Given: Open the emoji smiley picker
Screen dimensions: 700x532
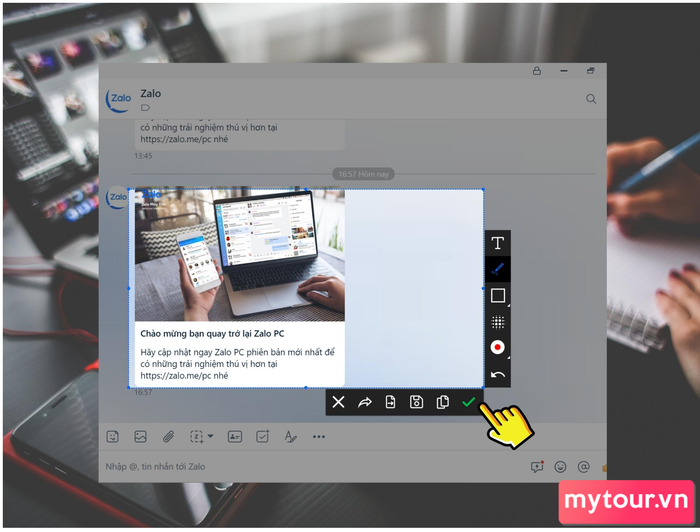Looking at the screenshot, I should pyautogui.click(x=560, y=467).
